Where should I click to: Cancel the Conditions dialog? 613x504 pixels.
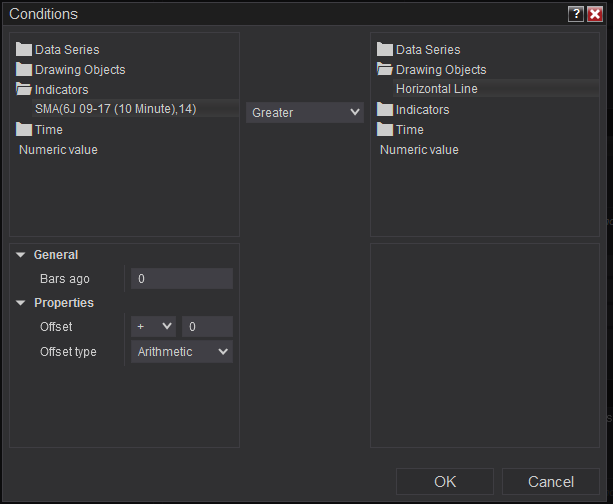coord(551,482)
